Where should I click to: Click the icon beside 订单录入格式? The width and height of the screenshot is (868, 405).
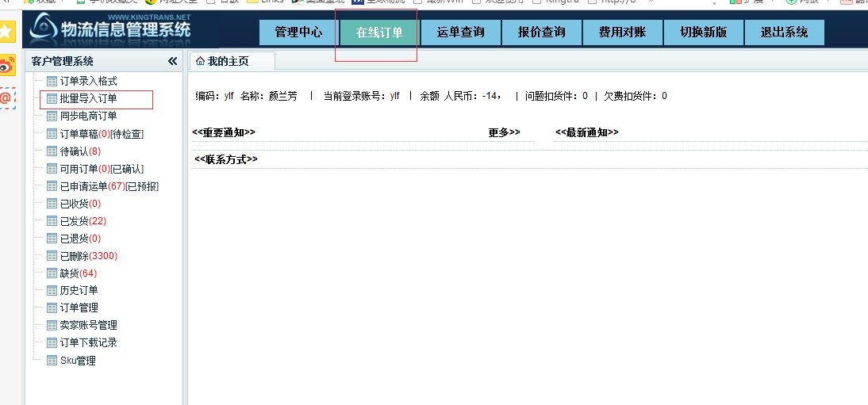pos(52,82)
